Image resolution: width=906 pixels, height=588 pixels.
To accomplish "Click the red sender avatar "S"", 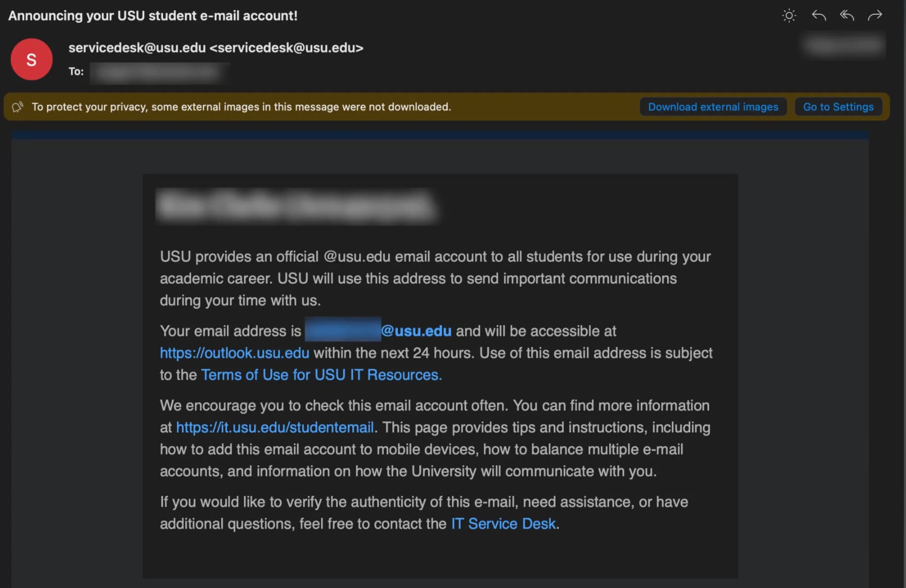I will point(32,60).
